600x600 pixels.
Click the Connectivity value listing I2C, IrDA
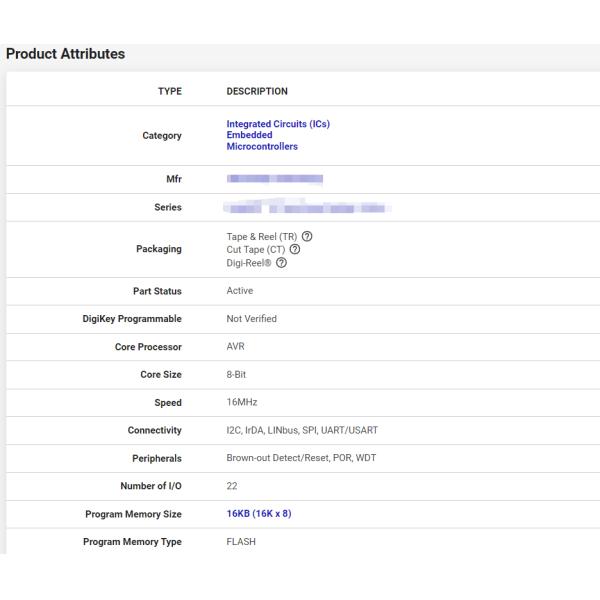tap(302, 430)
